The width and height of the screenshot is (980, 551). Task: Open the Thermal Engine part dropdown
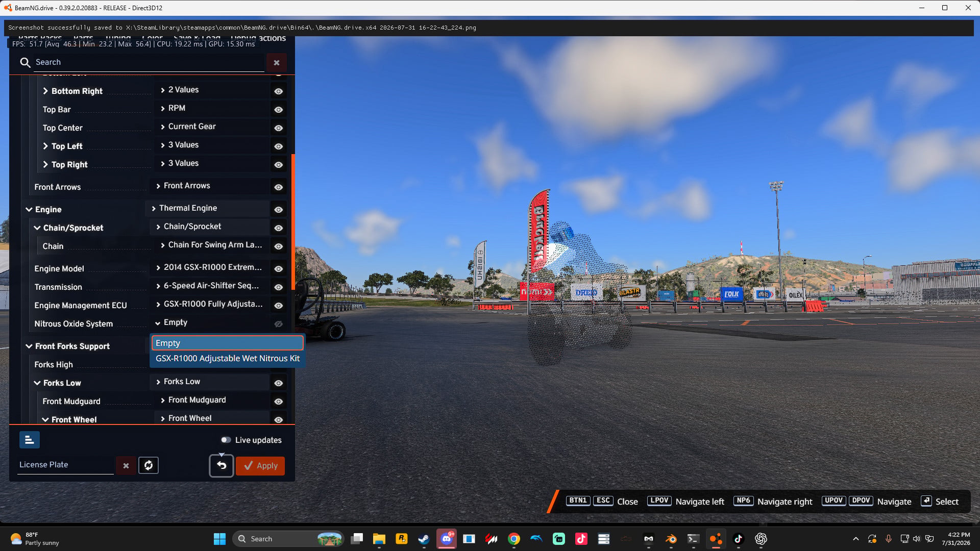(207, 208)
